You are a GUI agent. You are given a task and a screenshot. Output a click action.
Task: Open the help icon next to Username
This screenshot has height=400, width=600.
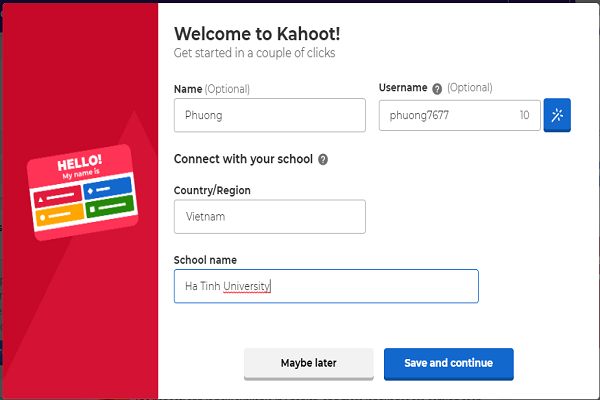pos(437,89)
